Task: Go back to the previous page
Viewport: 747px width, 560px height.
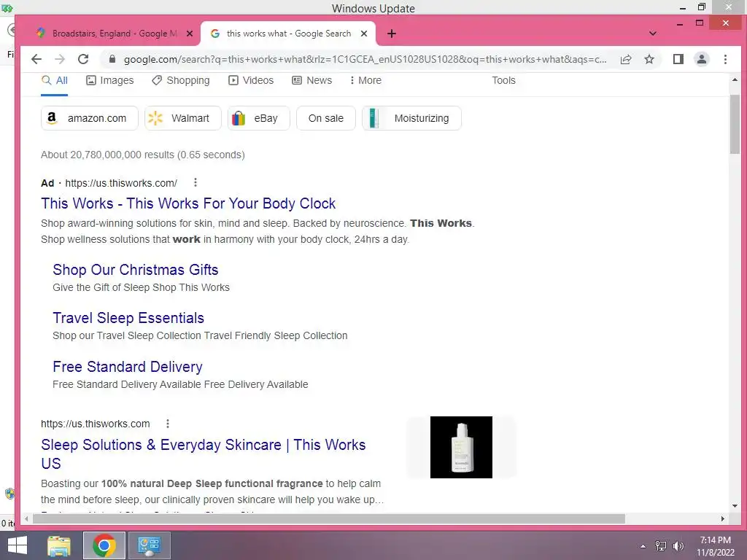Action: coord(36,59)
